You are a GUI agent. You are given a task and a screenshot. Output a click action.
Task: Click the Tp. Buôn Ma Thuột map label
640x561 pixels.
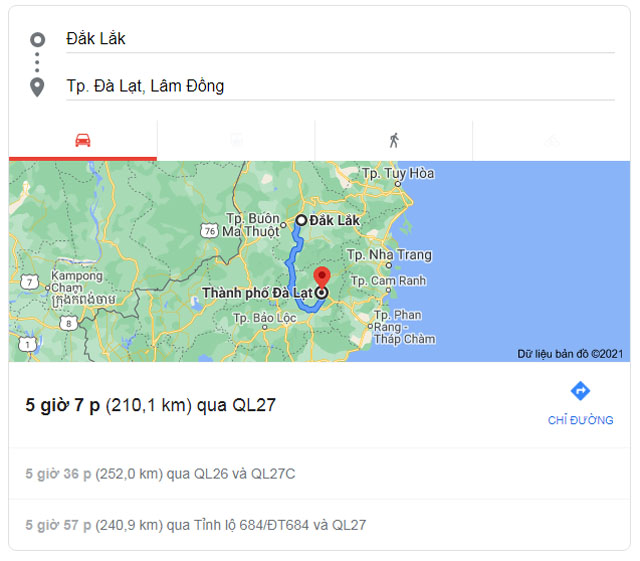click(x=253, y=225)
